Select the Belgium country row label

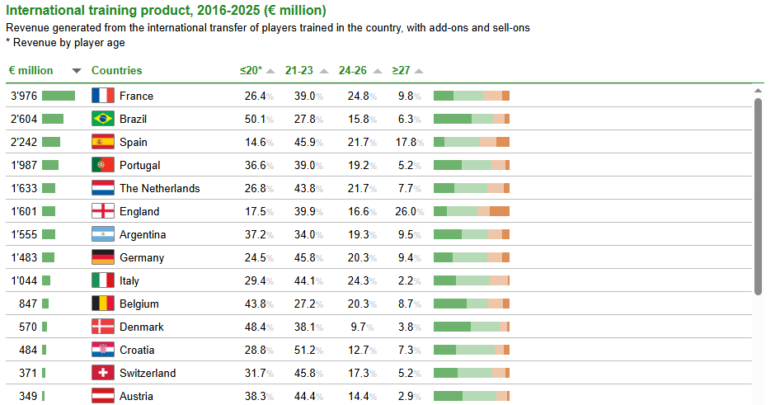tap(138, 304)
